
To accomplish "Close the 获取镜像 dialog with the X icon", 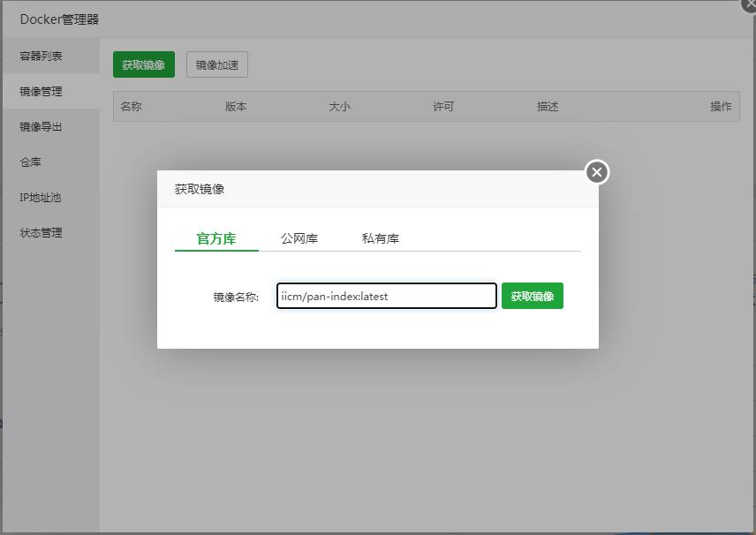I will (597, 172).
